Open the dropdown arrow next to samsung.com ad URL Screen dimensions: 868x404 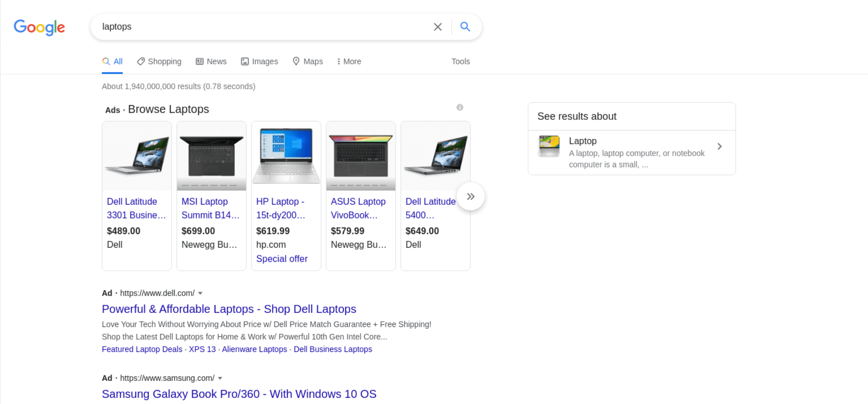[x=220, y=378]
